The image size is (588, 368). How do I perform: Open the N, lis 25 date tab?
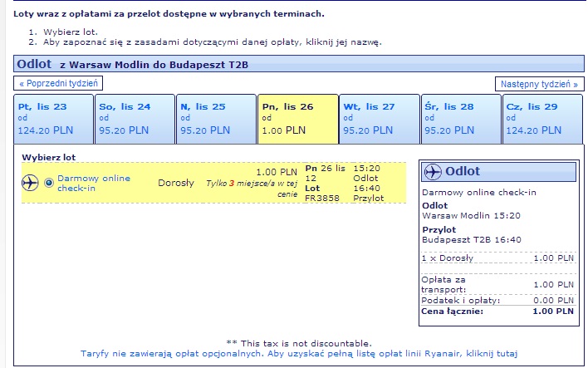point(216,119)
